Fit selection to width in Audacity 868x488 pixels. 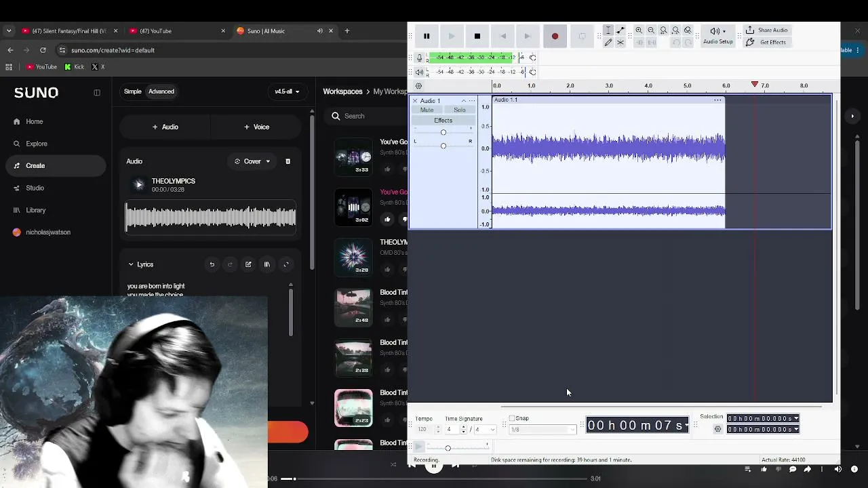tap(663, 30)
